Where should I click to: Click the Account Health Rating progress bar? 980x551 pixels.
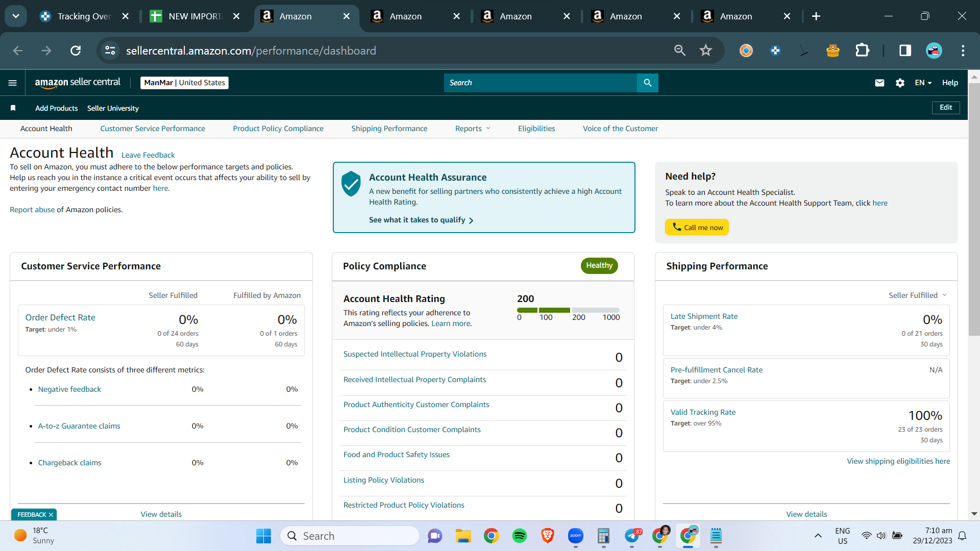click(x=568, y=310)
